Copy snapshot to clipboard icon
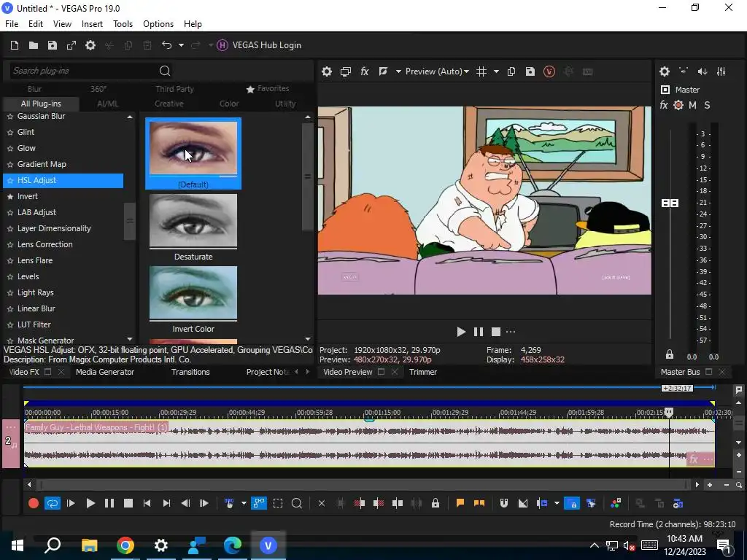The height and width of the screenshot is (560, 747). point(511,72)
